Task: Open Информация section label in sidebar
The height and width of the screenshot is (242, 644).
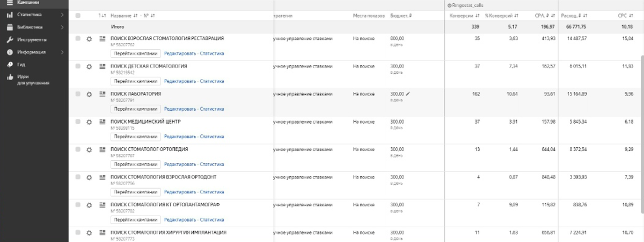Action: click(x=31, y=52)
